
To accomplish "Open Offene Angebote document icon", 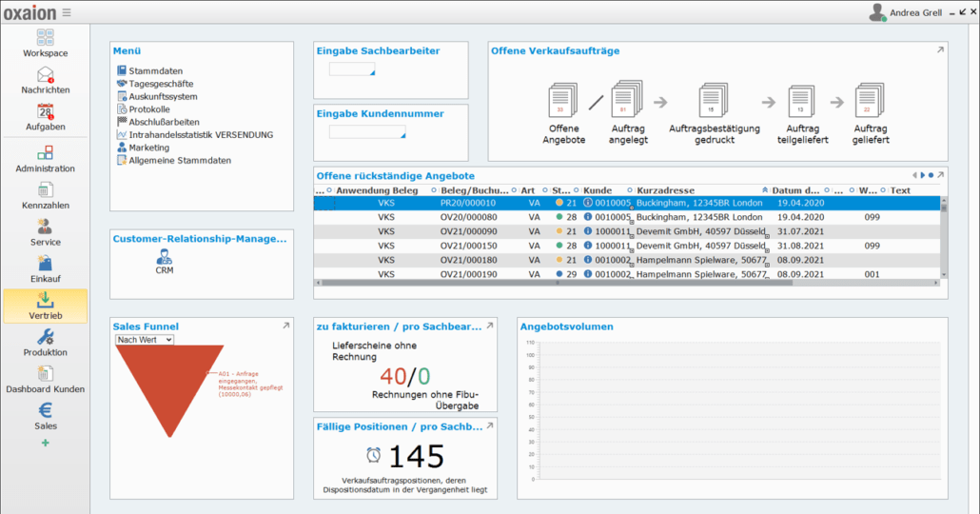I will [x=562, y=101].
